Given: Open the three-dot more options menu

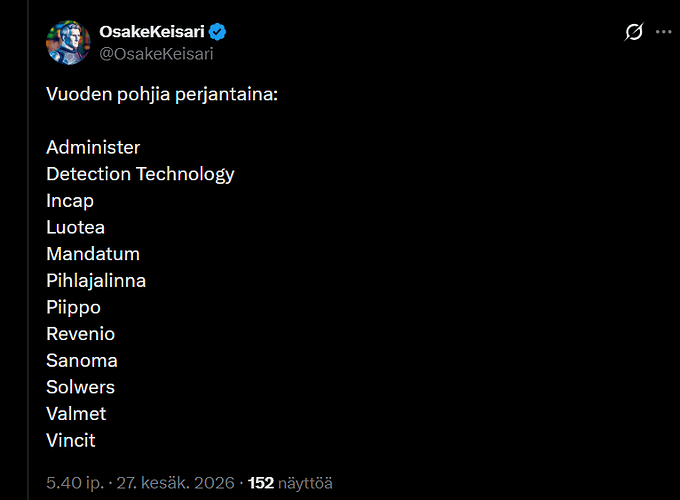Looking at the screenshot, I should 664,32.
